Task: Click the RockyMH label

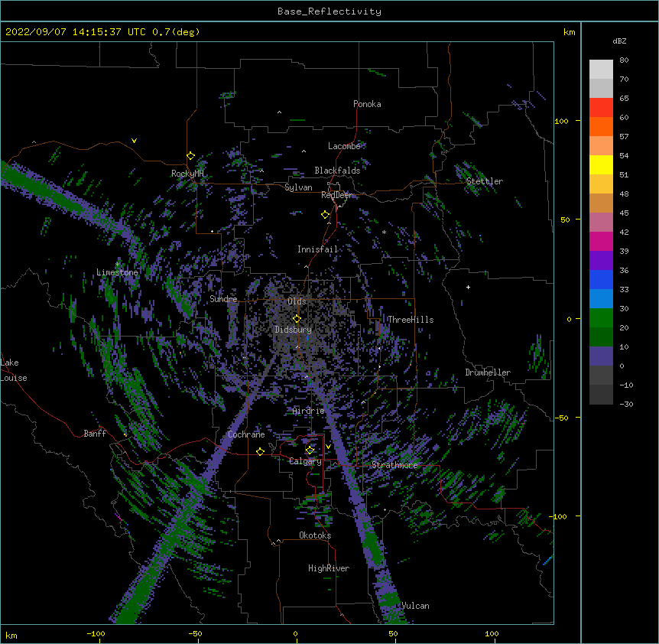Action: click(187, 174)
